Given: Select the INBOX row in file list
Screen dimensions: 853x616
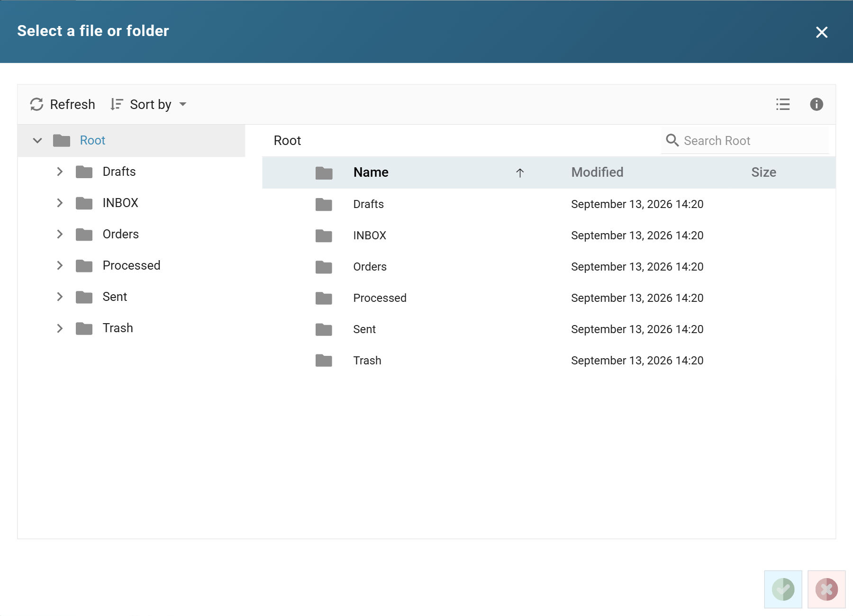Looking at the screenshot, I should click(x=549, y=236).
